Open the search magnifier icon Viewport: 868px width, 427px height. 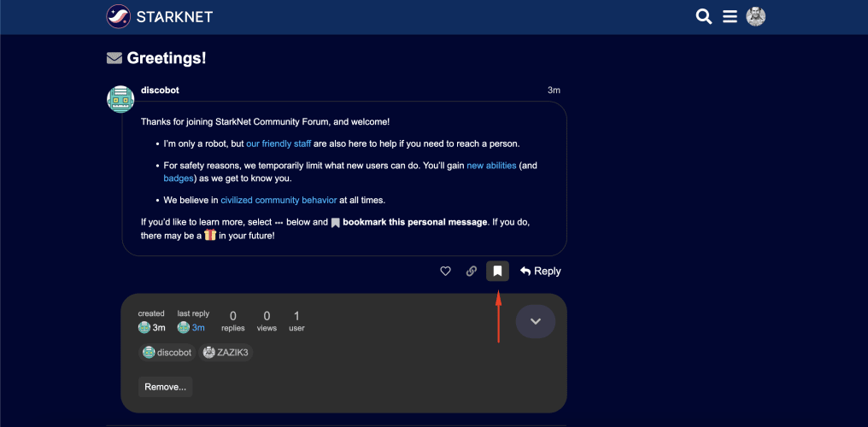pos(704,16)
